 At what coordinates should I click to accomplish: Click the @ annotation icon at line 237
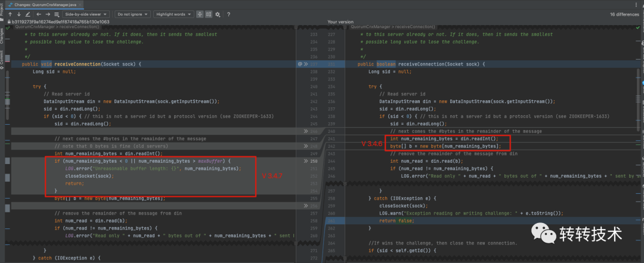click(x=300, y=64)
